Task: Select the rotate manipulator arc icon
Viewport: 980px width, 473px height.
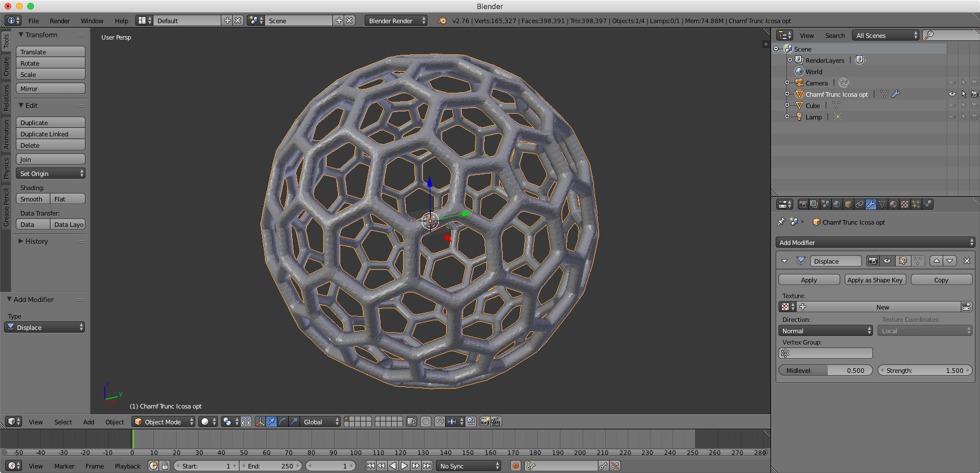Action: click(x=283, y=422)
